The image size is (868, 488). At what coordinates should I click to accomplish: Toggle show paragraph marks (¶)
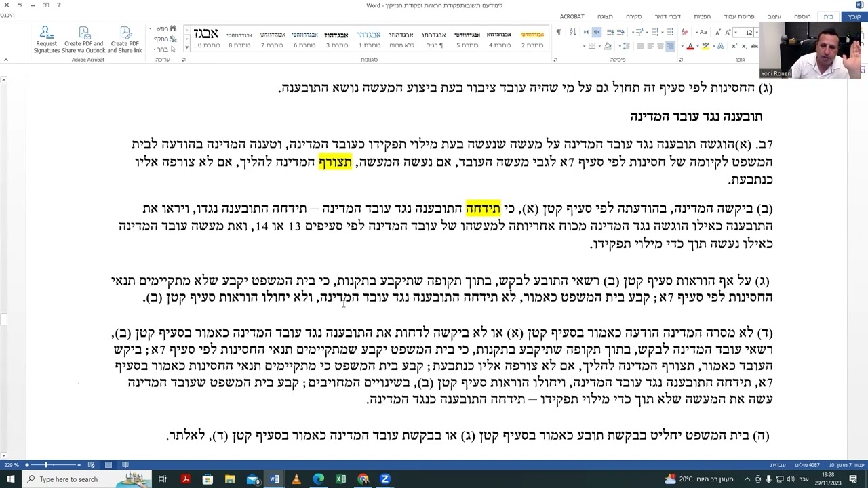coord(558,32)
